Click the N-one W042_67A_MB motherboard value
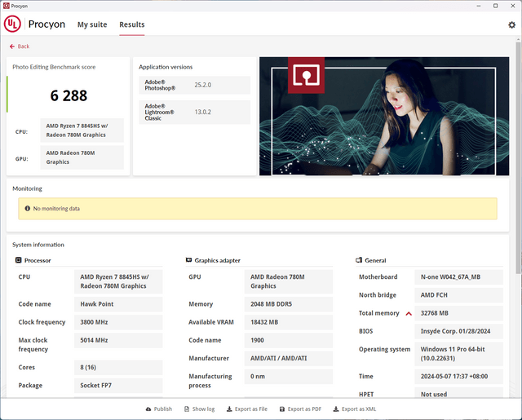Viewport: 522px width, 420px height. (x=458, y=277)
